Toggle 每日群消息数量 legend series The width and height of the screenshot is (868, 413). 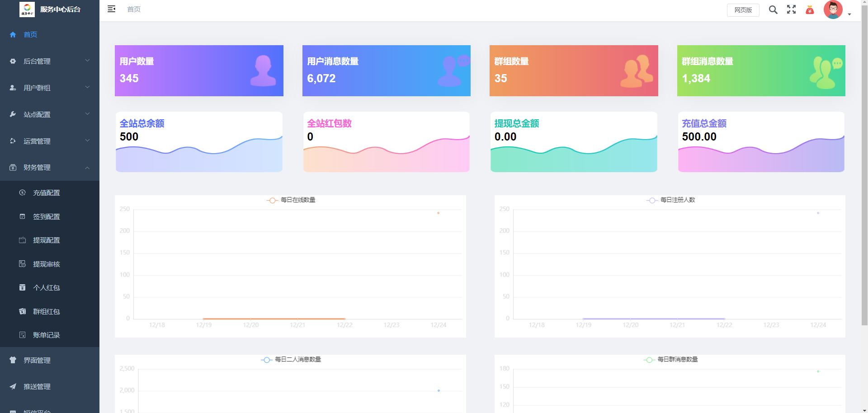[x=671, y=359]
